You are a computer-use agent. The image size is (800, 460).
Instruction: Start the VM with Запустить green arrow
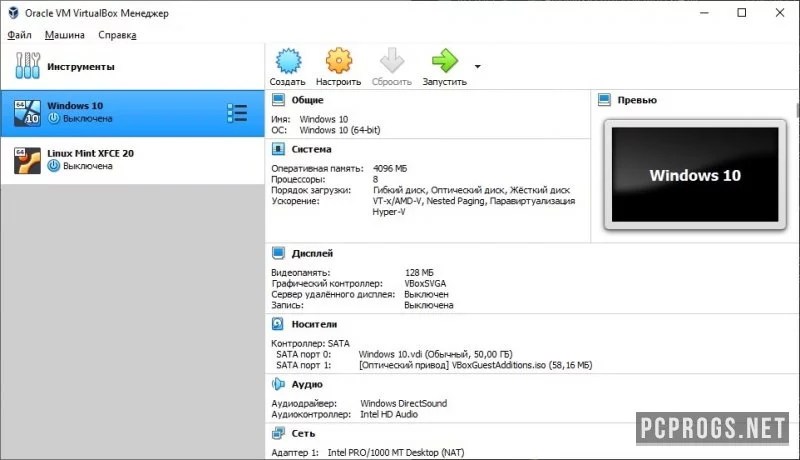444,61
